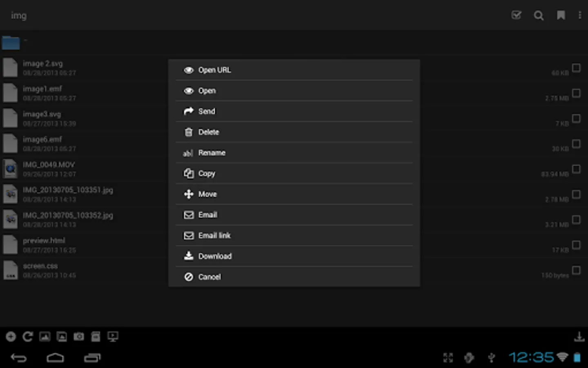
Task: Click the file name screen.css
Action: [40, 266]
